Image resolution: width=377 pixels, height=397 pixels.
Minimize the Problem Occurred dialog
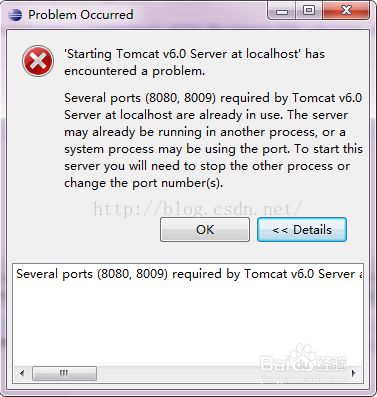tap(282, 11)
